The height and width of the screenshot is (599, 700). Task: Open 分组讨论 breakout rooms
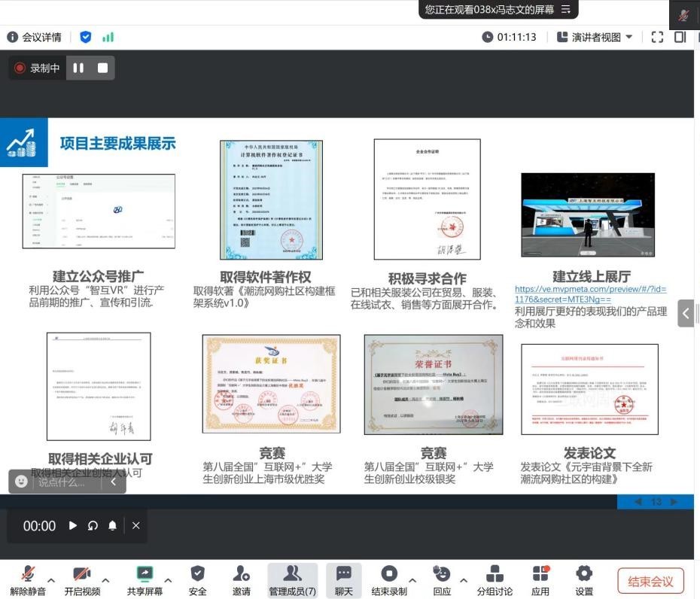(495, 575)
